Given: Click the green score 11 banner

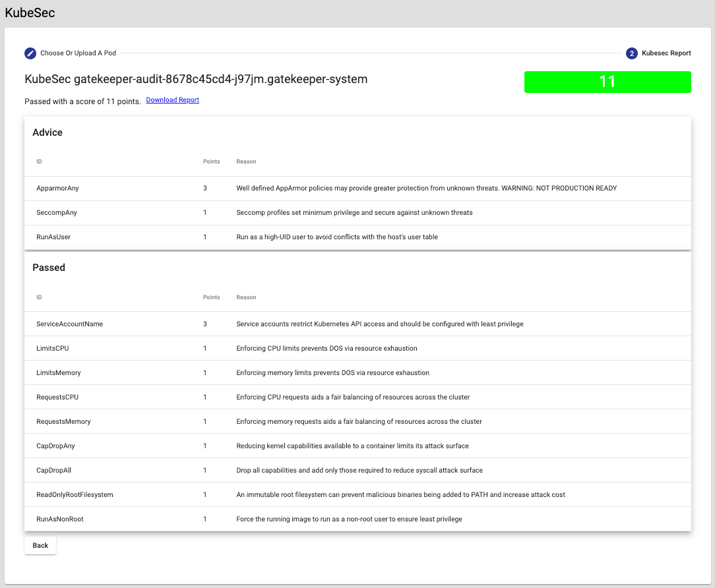Looking at the screenshot, I should click(607, 82).
